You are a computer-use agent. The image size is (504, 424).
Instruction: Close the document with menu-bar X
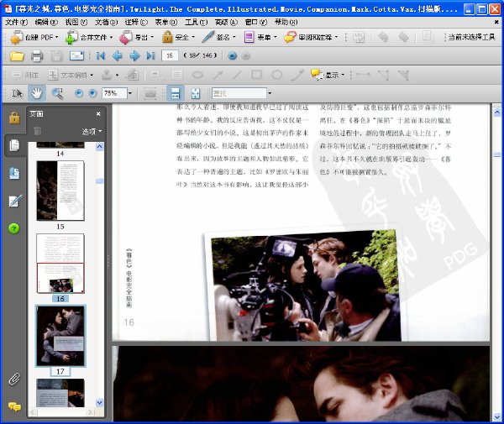point(497,22)
